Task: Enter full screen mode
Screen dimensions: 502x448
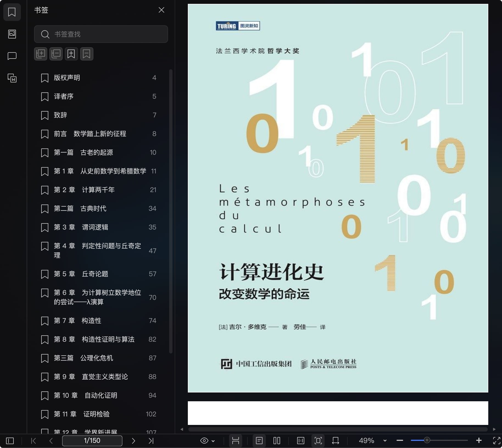Action: tap(497, 441)
